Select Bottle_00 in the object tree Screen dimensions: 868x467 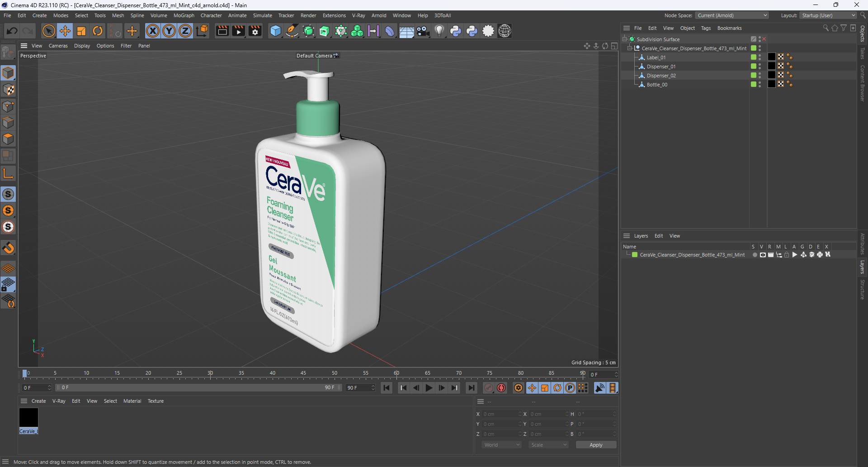[656, 85]
